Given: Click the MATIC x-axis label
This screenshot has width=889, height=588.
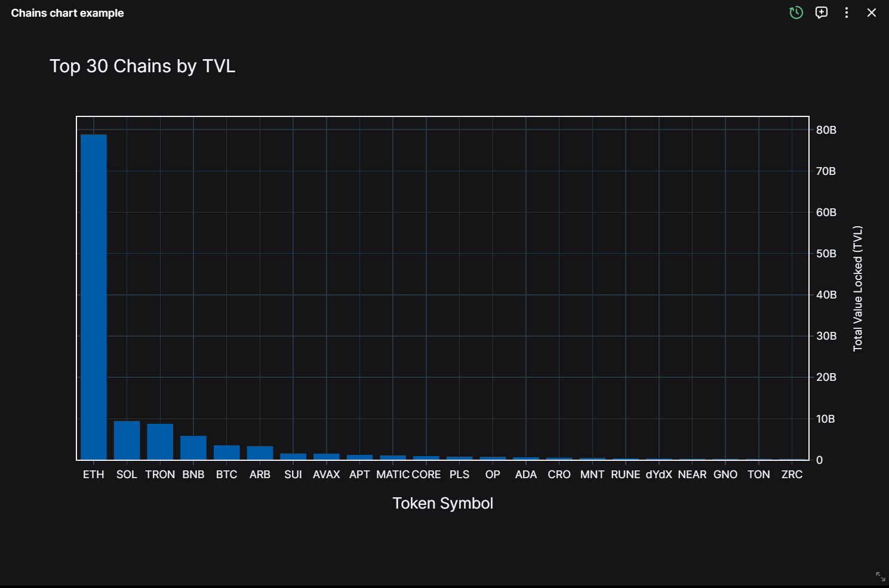Looking at the screenshot, I should pyautogui.click(x=393, y=475).
